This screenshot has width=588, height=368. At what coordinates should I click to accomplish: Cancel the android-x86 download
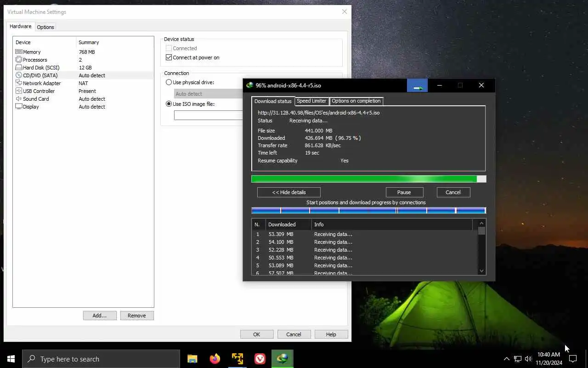click(453, 192)
